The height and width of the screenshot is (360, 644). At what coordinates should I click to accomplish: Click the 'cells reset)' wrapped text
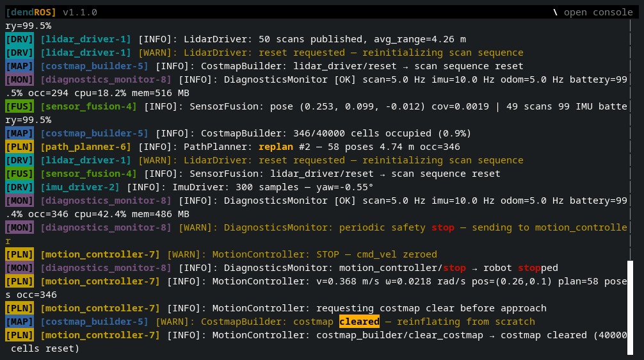pos(45,348)
